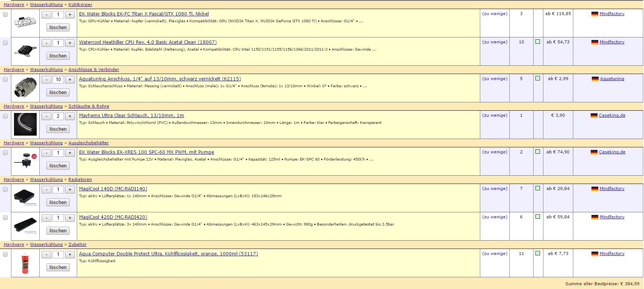Open EK Water Blocks EK-FC Titan X link
Viewport: 644px width, 289px height.
pyautogui.click(x=144, y=14)
